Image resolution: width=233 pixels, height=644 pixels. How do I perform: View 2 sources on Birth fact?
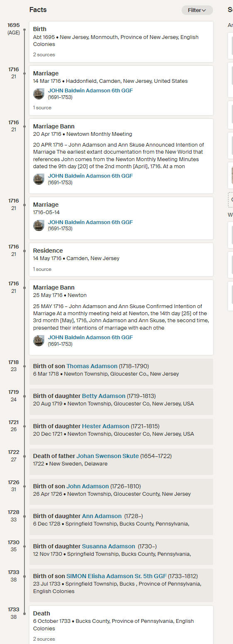[44, 55]
